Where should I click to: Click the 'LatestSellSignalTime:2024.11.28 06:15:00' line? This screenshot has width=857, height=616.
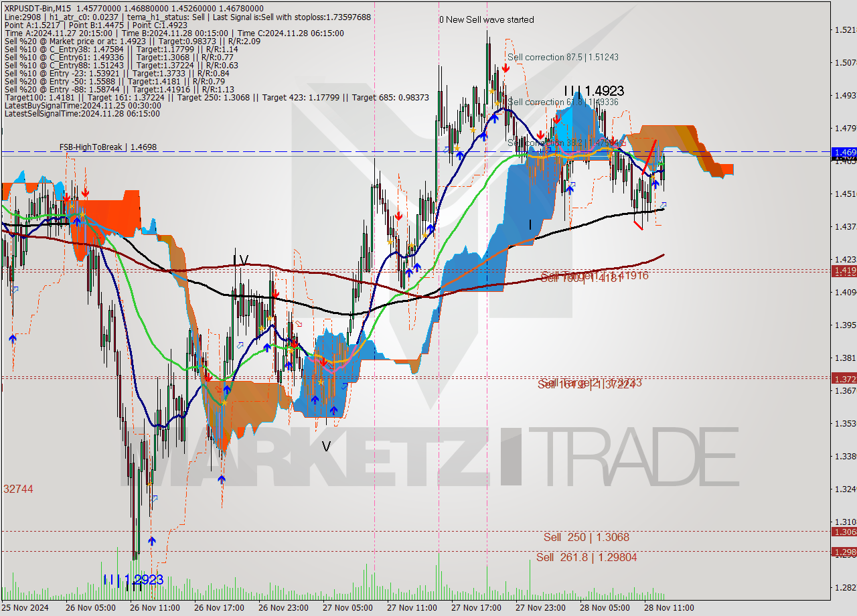point(82,113)
